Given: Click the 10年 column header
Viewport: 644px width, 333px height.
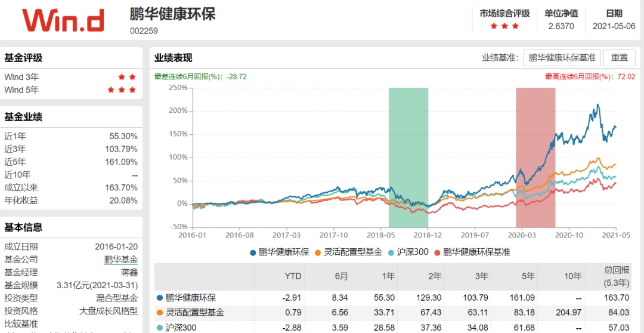Looking at the screenshot, I should [574, 276].
